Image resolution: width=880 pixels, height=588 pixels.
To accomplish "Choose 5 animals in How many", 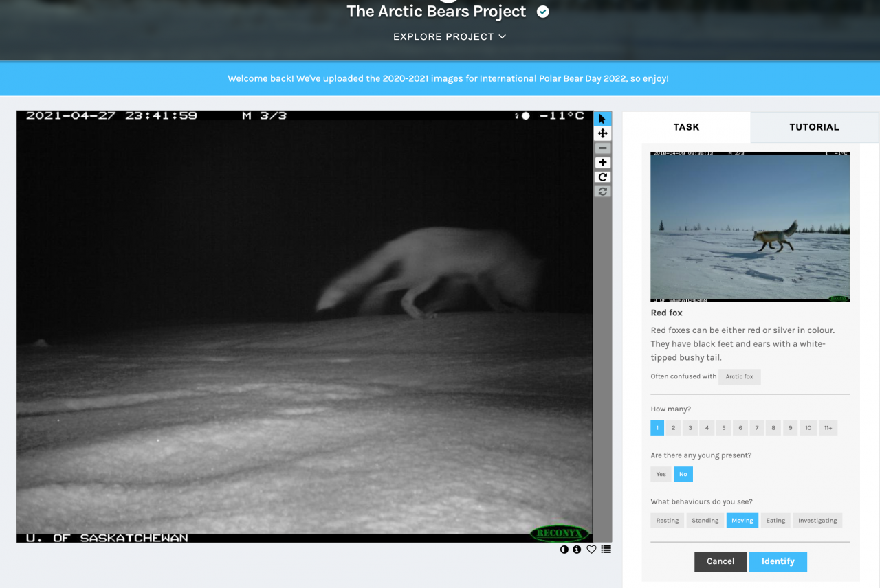I will tap(723, 428).
